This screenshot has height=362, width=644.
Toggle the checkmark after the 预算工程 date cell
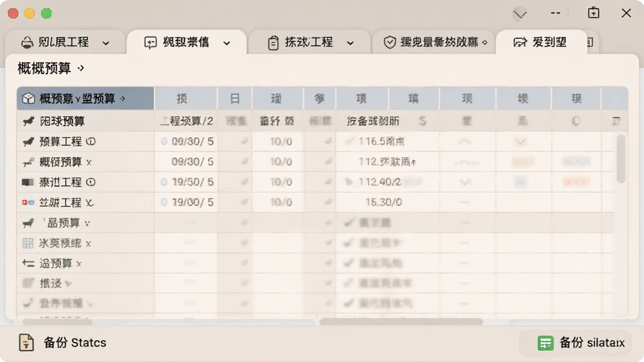pos(245,141)
